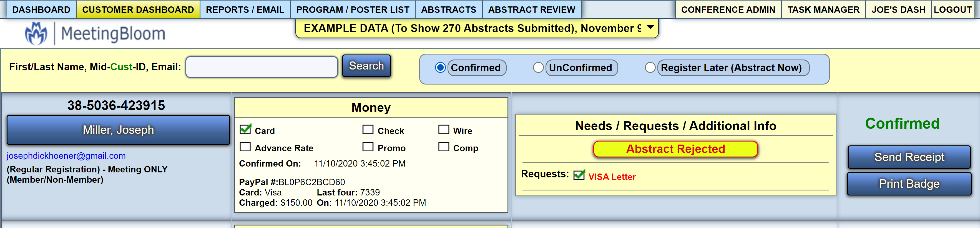Click the MeetingBloom logo icon
This screenshot has height=228, width=980.
[36, 33]
